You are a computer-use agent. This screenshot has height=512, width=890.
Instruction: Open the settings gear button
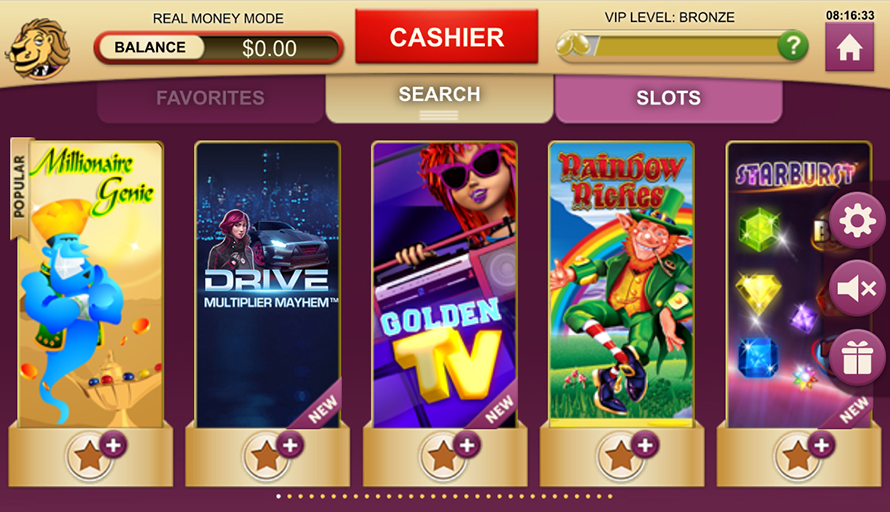tap(857, 220)
